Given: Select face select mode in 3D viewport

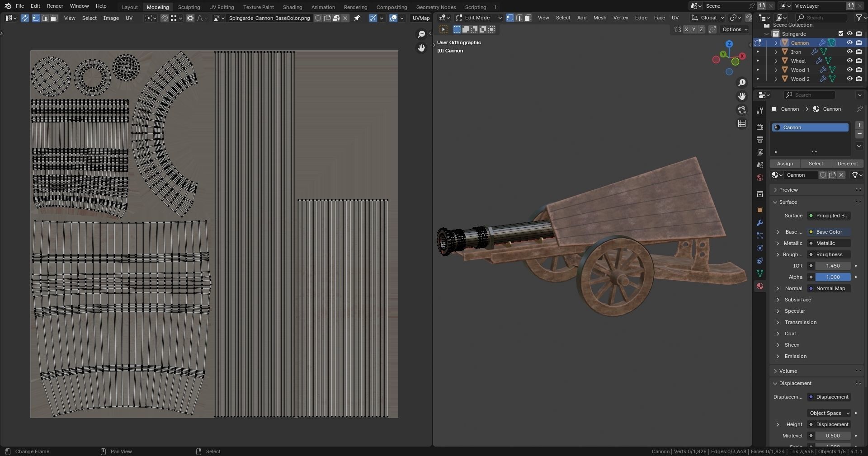Looking at the screenshot, I should click(528, 18).
